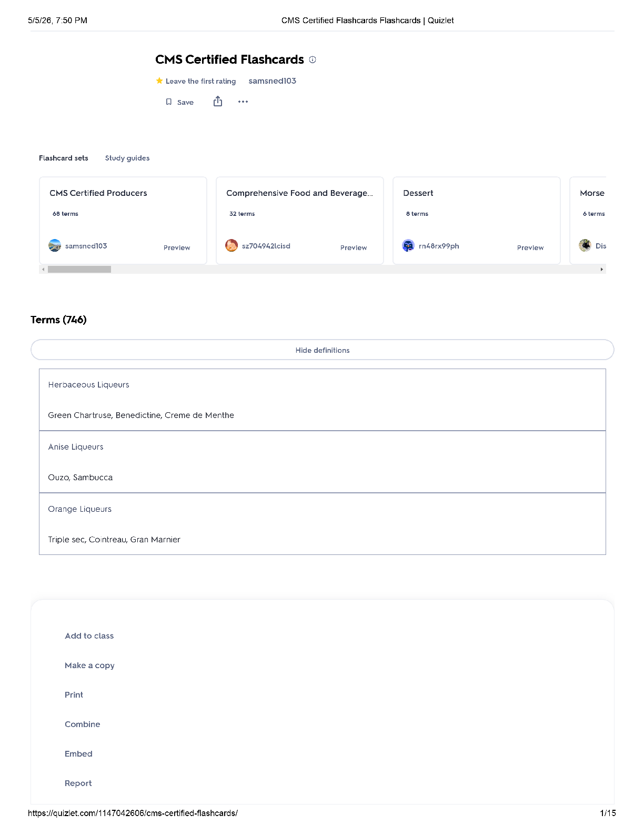644x834 pixels.
Task: Click Leave the first rating link
Action: [x=200, y=81]
